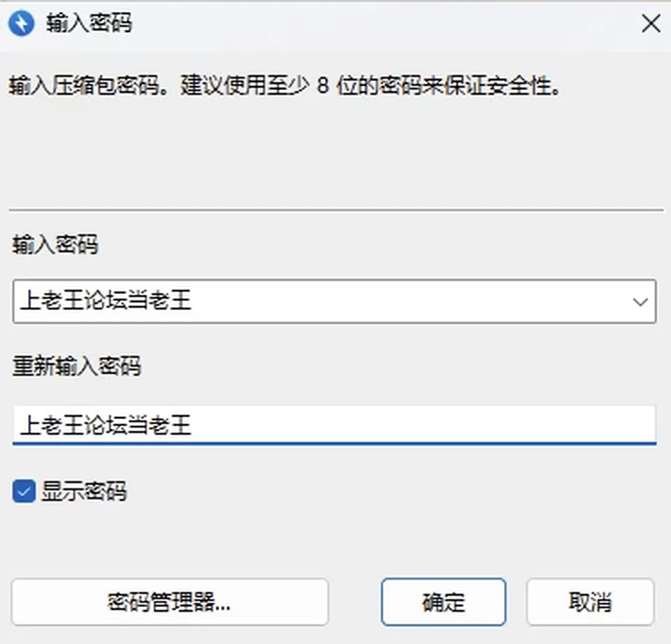This screenshot has width=671, height=644.
Task: Click inside the 输入密码 combo box field
Action: pyautogui.click(x=334, y=302)
